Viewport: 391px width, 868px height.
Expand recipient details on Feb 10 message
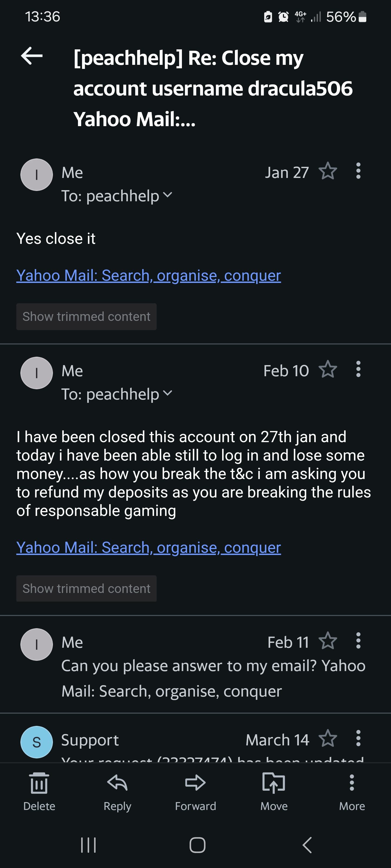[x=167, y=393]
